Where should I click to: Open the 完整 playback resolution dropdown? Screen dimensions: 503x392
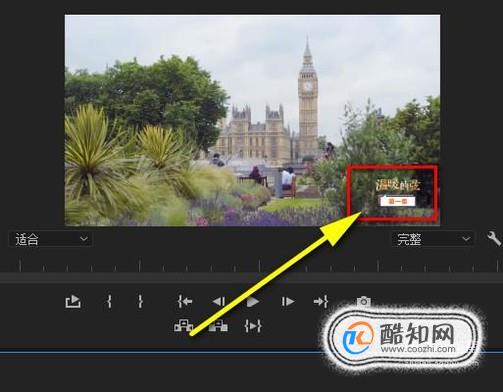[433, 239]
